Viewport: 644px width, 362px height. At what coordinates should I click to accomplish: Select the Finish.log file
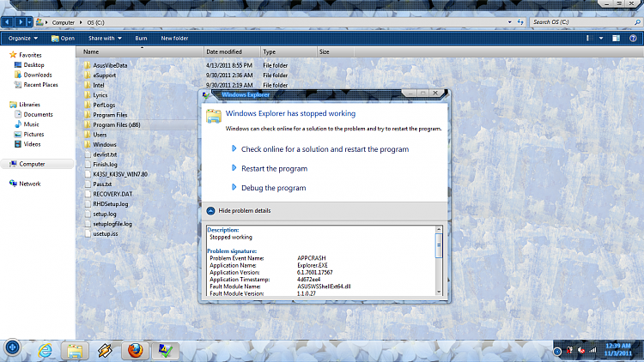pos(100,165)
